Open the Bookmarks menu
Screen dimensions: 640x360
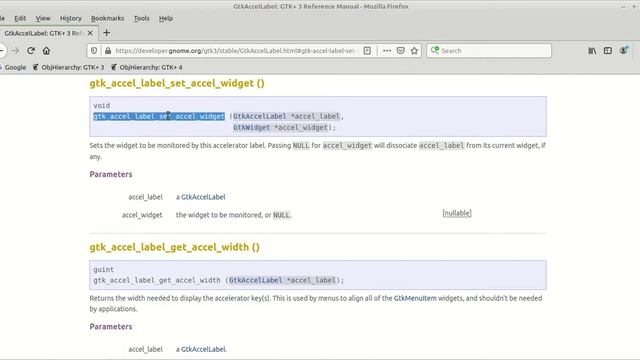[x=107, y=18]
